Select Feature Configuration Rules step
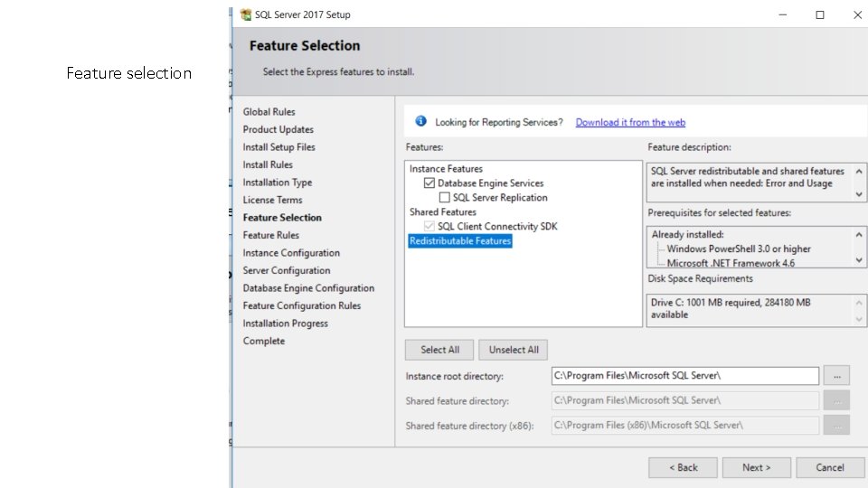 (x=302, y=306)
